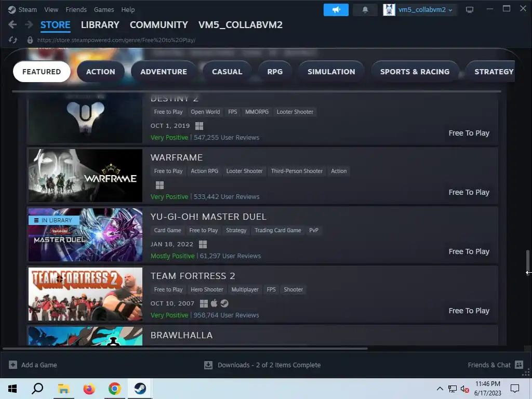The width and height of the screenshot is (532, 399).
Task: Select the FEATURED category pill
Action: coord(42,72)
